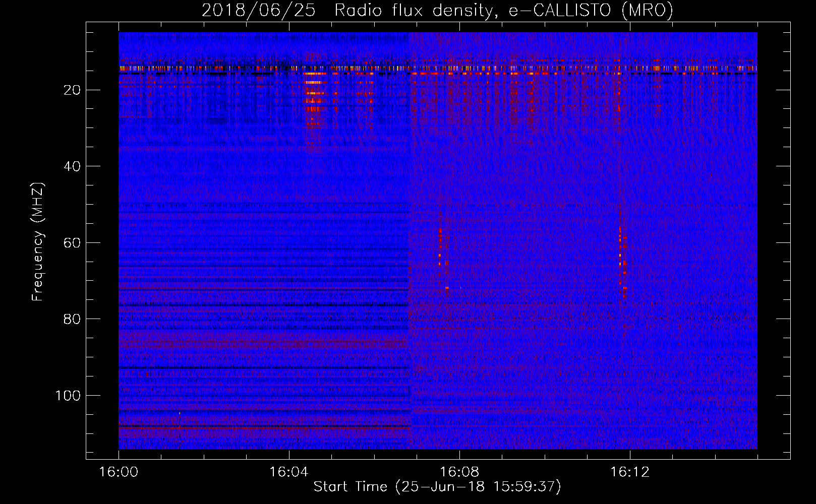816x504 pixels.
Task: Click the bright burst near 16:04 at 20 MHz
Action: tap(314, 100)
